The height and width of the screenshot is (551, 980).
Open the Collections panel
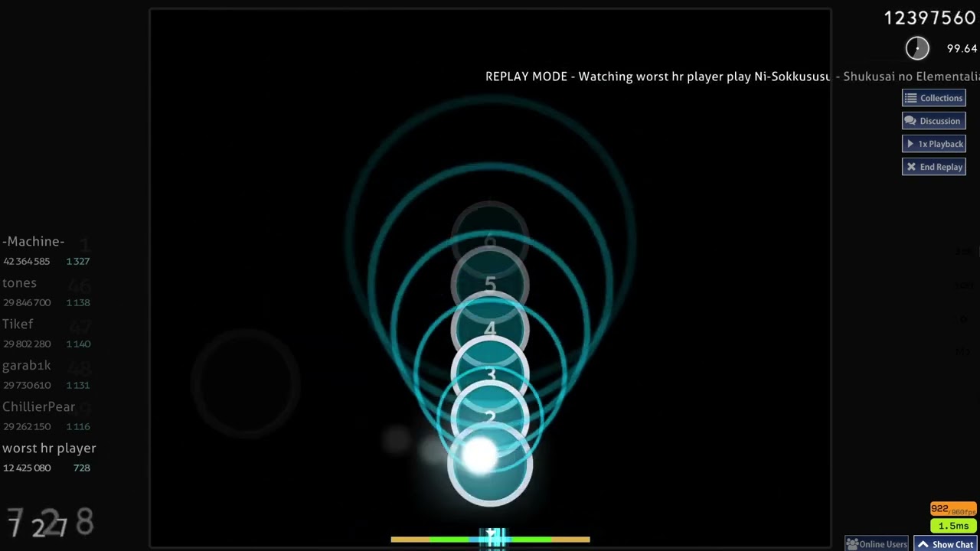(x=934, y=98)
